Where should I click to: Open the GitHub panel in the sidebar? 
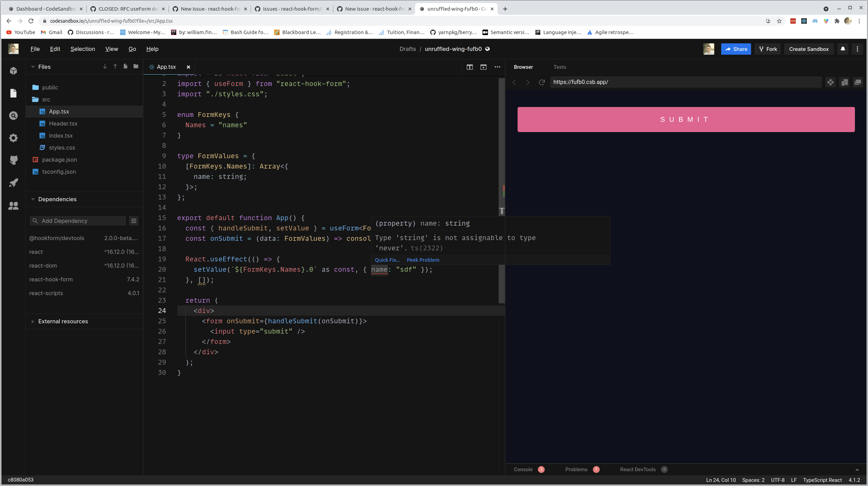(x=13, y=160)
